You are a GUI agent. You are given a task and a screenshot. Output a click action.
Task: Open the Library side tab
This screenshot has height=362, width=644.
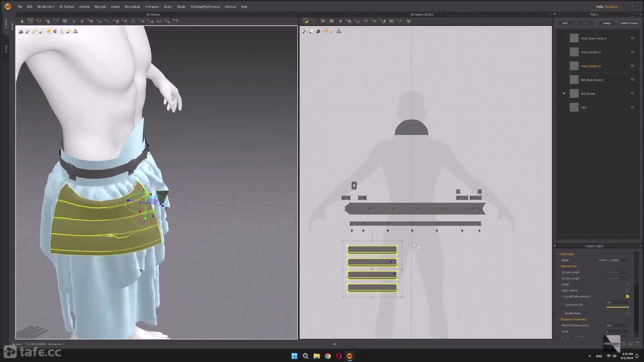pos(12,26)
